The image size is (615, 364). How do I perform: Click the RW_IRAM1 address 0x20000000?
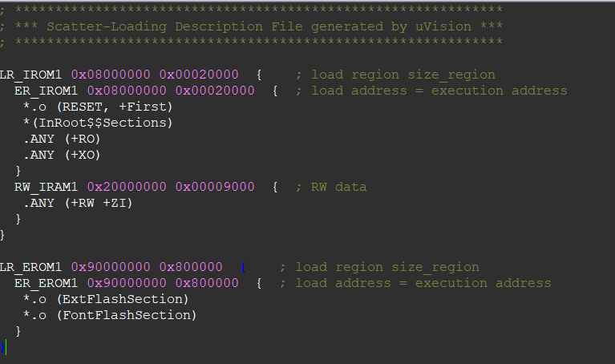[x=127, y=187]
